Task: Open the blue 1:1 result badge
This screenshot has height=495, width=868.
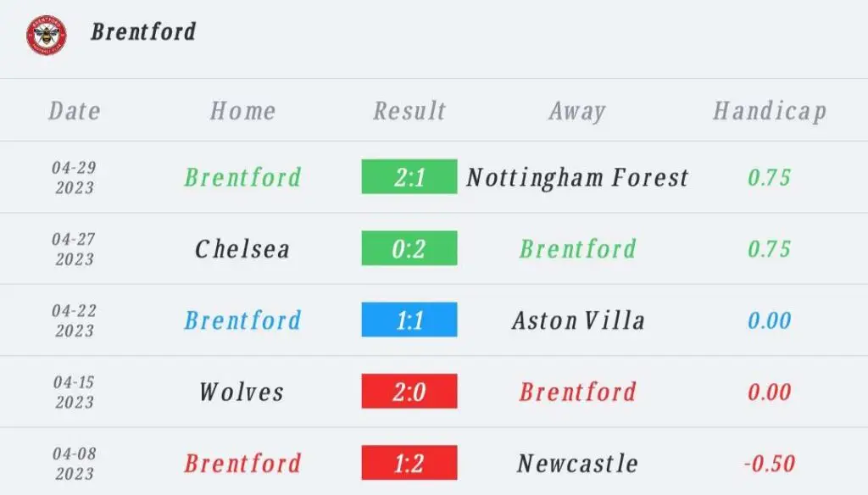Action: pyautogui.click(x=409, y=320)
